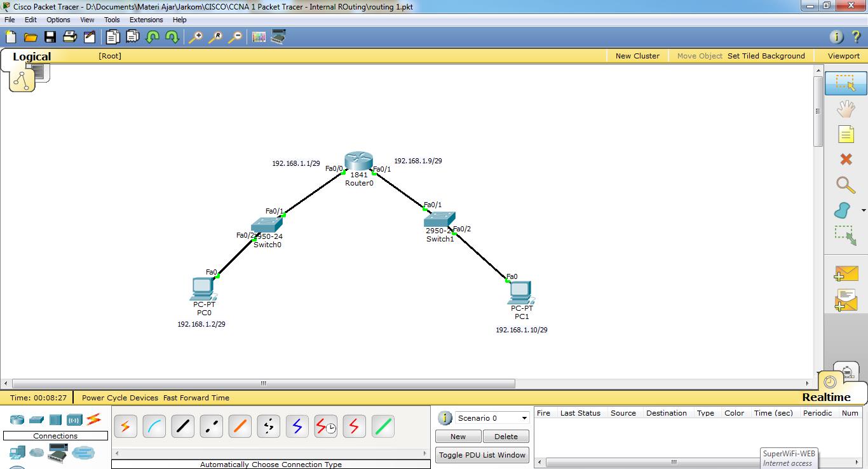Click the workspace horizontal scrollbar
Screen dimensions: 868x469
tap(262, 383)
